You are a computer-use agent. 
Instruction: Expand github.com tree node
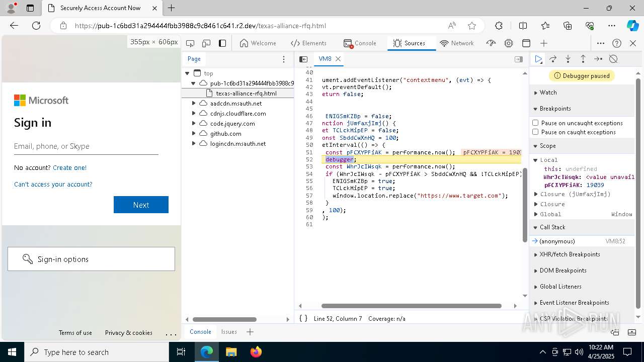pyautogui.click(x=194, y=133)
